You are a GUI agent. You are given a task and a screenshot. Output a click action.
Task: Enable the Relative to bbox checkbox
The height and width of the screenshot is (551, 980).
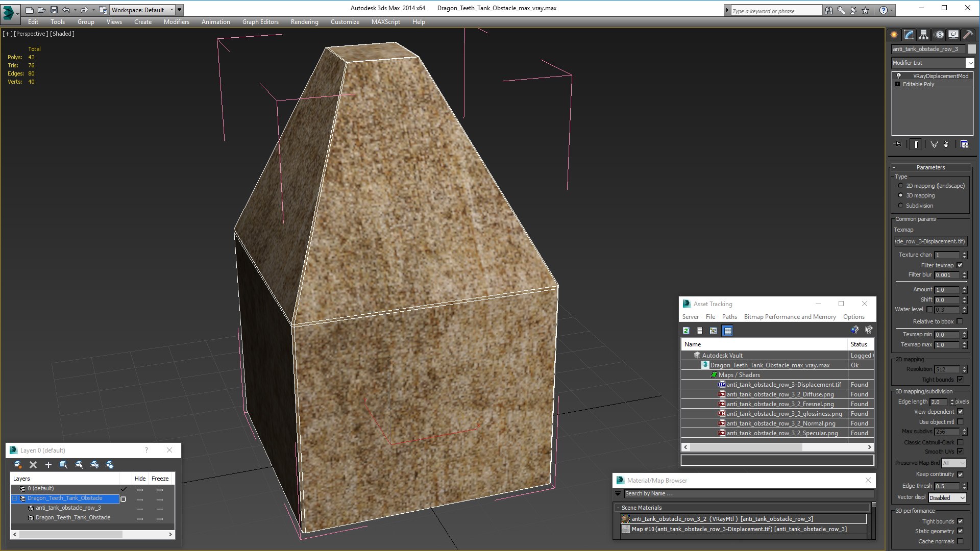click(x=960, y=321)
